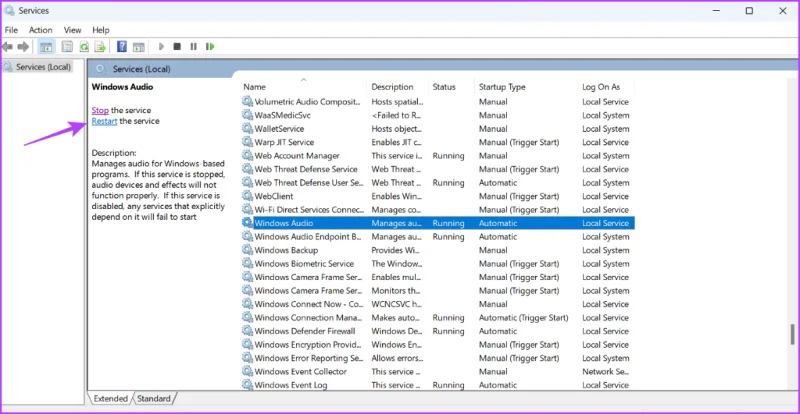Screen dimensions: 800x414
Task: Select the Windows Audio Endpoint Builder row
Action: pos(438,237)
